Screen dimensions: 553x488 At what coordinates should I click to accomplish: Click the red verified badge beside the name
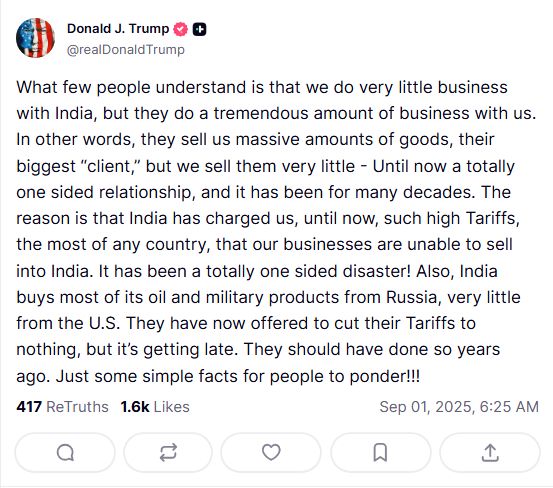click(181, 29)
